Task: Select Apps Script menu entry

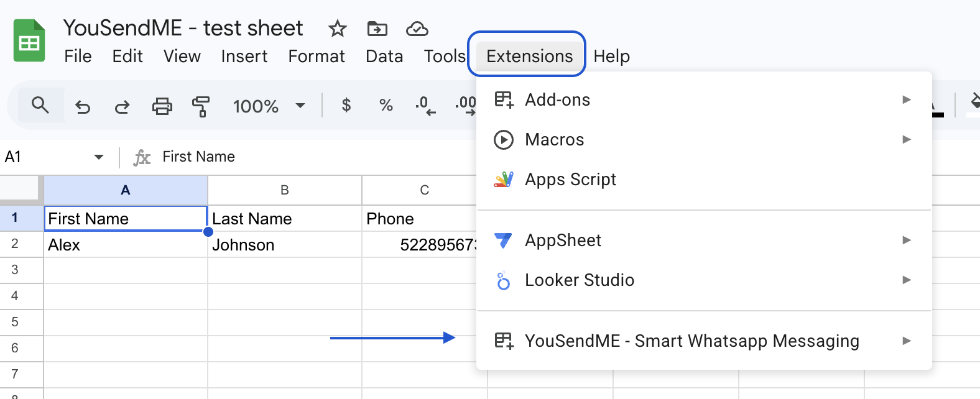Action: point(704,180)
